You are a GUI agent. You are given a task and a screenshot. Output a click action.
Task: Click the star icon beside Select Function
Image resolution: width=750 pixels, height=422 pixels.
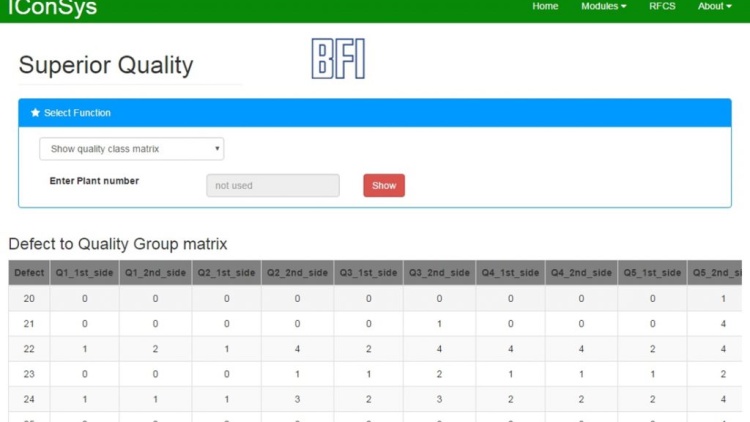click(x=35, y=113)
